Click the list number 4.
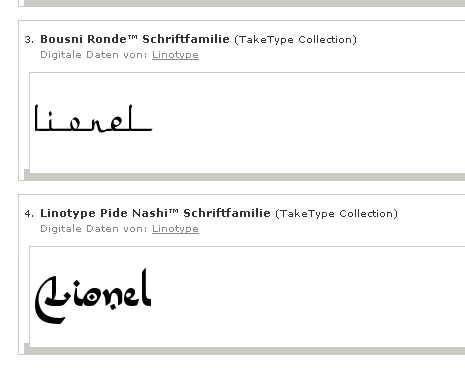 (x=29, y=214)
